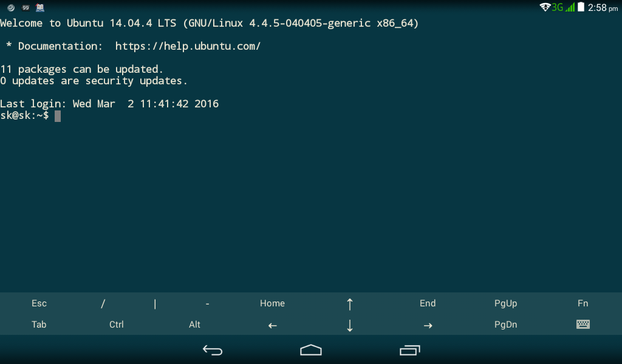Open the Android recent apps button

410,350
